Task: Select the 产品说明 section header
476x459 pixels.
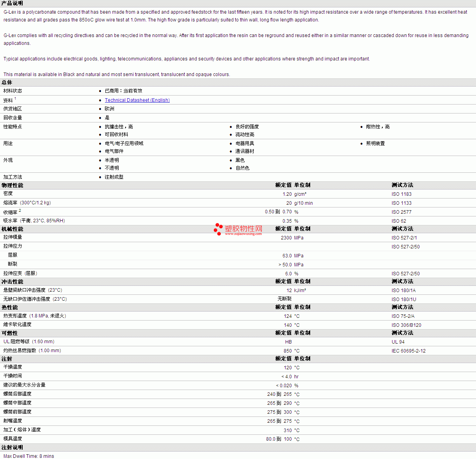Action: pos(12,3)
